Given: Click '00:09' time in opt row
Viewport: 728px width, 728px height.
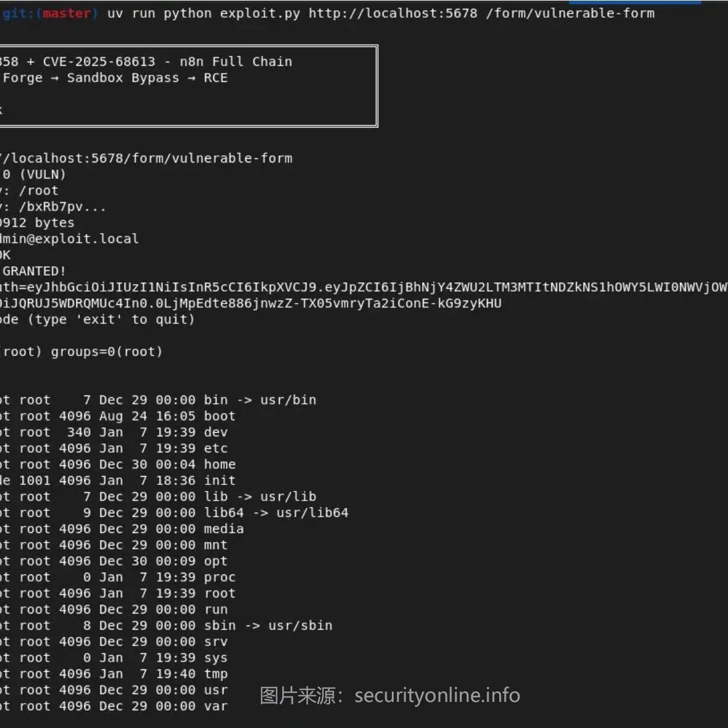Looking at the screenshot, I should [x=175, y=561].
